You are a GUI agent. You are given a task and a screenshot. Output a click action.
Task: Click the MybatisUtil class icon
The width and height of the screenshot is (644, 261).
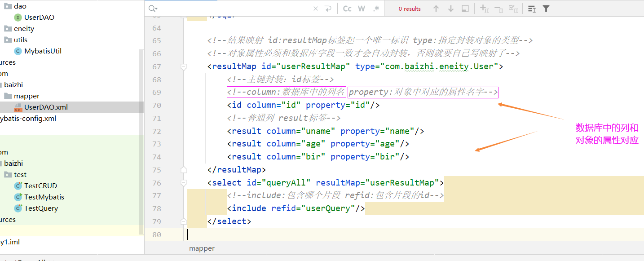pos(18,51)
